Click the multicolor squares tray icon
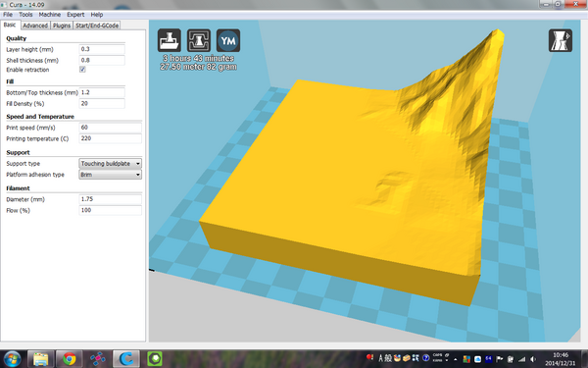588x368 pixels. (466, 359)
